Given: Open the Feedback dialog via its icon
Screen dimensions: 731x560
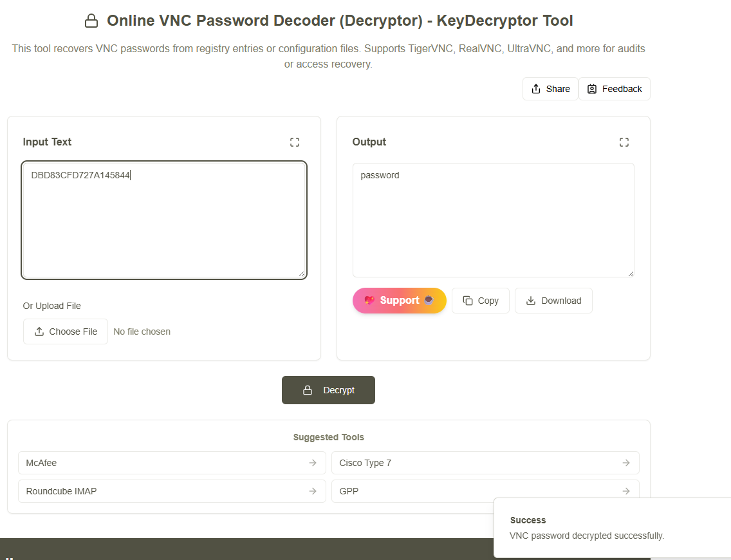Looking at the screenshot, I should (591, 88).
